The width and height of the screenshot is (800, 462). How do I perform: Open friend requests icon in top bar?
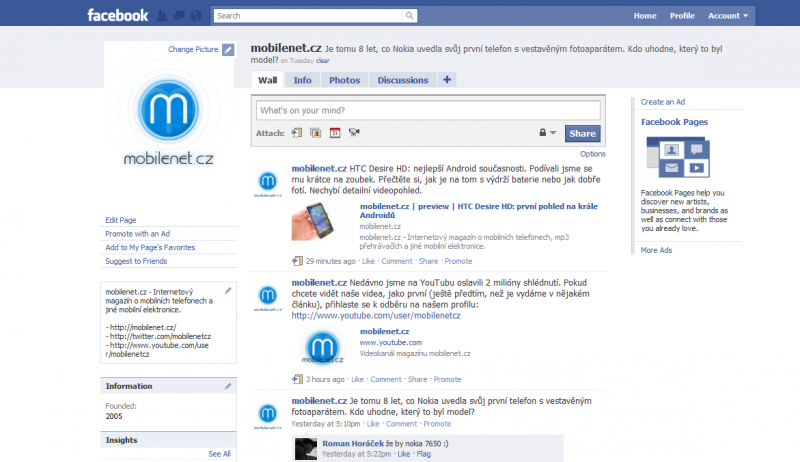[x=162, y=16]
